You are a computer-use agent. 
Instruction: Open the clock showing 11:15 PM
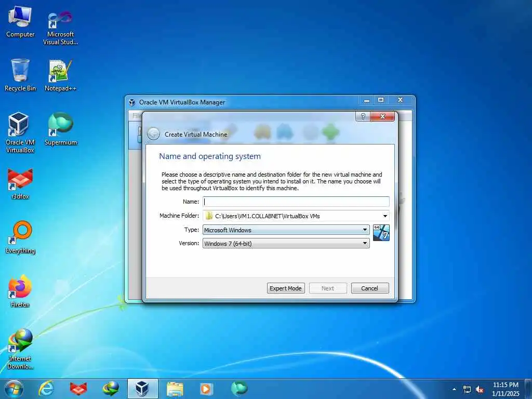[x=506, y=389]
